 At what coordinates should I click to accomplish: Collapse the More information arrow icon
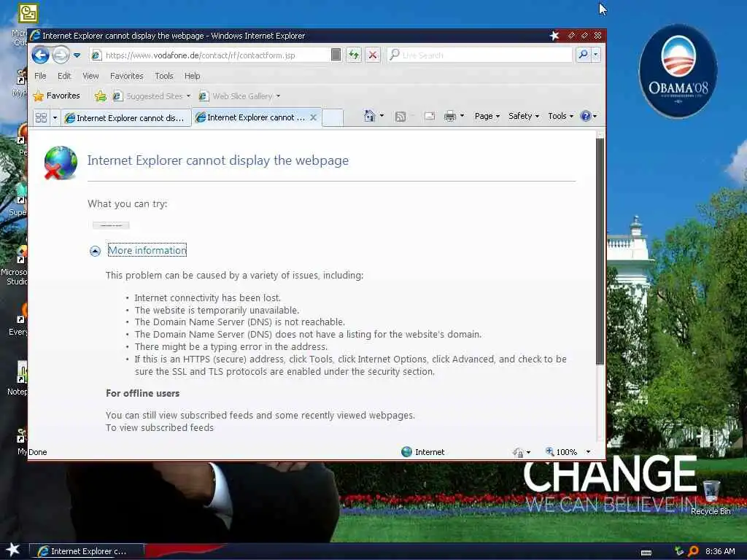click(96, 251)
